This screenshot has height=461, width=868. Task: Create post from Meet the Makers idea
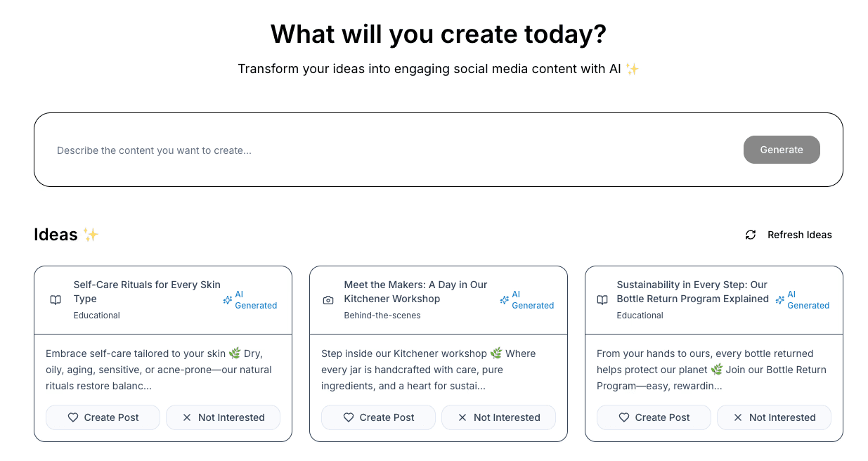(x=379, y=417)
